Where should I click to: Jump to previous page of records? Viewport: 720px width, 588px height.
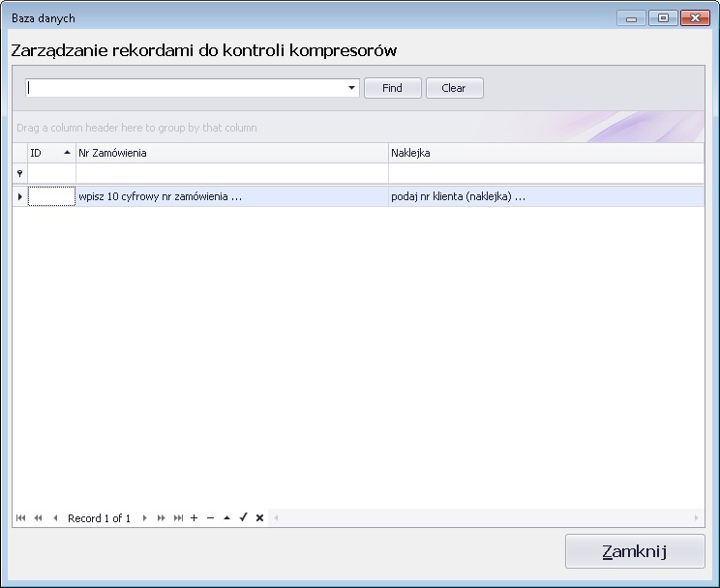(x=38, y=518)
